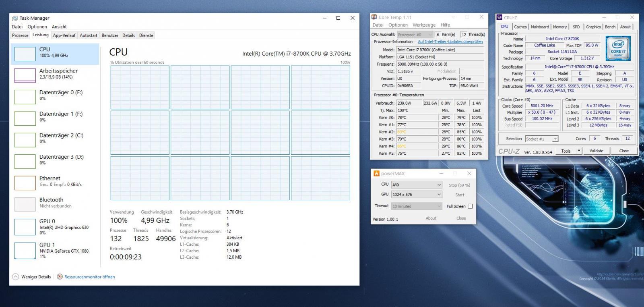644x307 pixels.
Task: Switch to the About tab in CPU-Z
Action: tap(625, 27)
